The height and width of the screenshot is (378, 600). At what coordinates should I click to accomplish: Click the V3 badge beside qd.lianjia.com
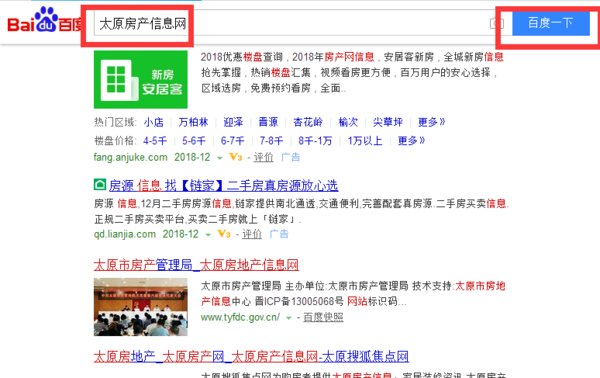(x=224, y=234)
